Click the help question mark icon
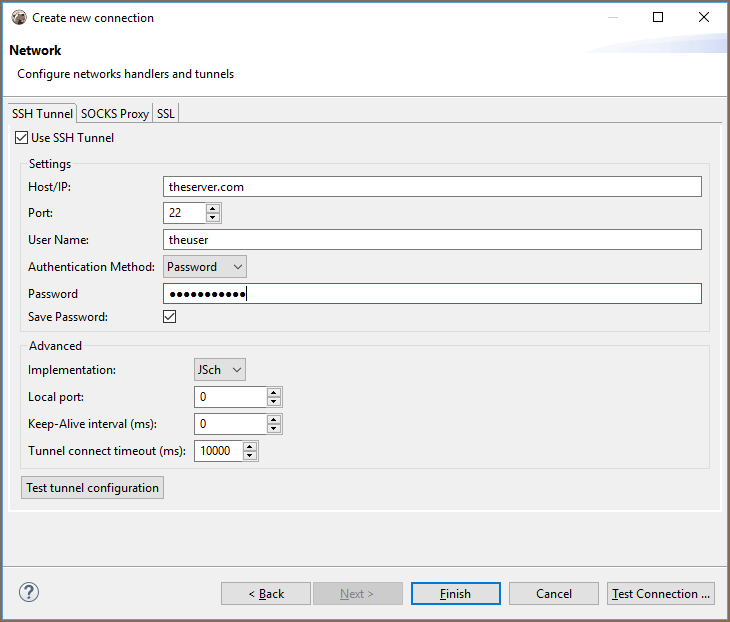 tap(29, 592)
